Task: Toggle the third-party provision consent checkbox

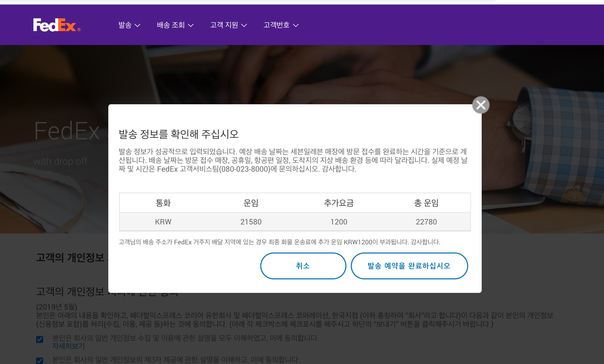Action: click(x=40, y=360)
